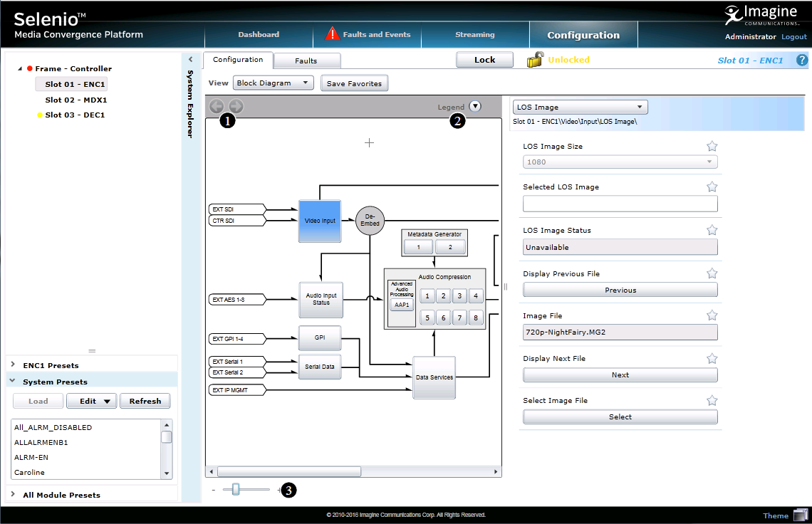Screen dimensions: 812x524
Task: Click the EXT AES 1-8 input connector
Action: pos(238,299)
